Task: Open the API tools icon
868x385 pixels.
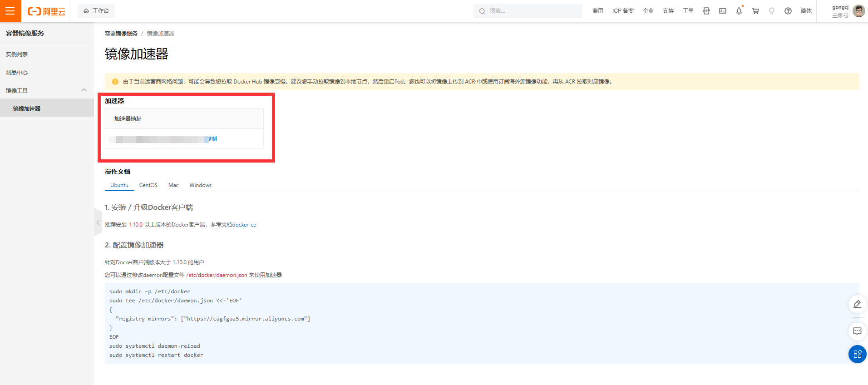Action: tap(706, 11)
